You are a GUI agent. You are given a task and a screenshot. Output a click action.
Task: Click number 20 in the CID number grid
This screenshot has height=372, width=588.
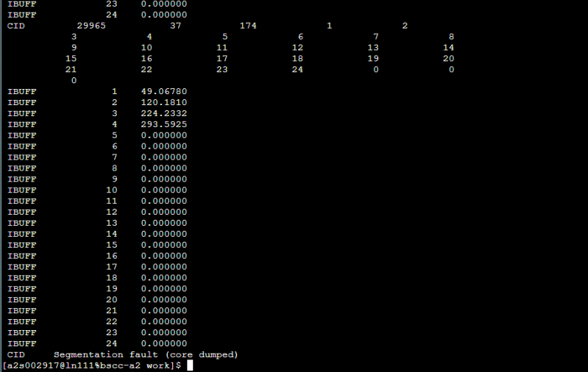pos(448,58)
